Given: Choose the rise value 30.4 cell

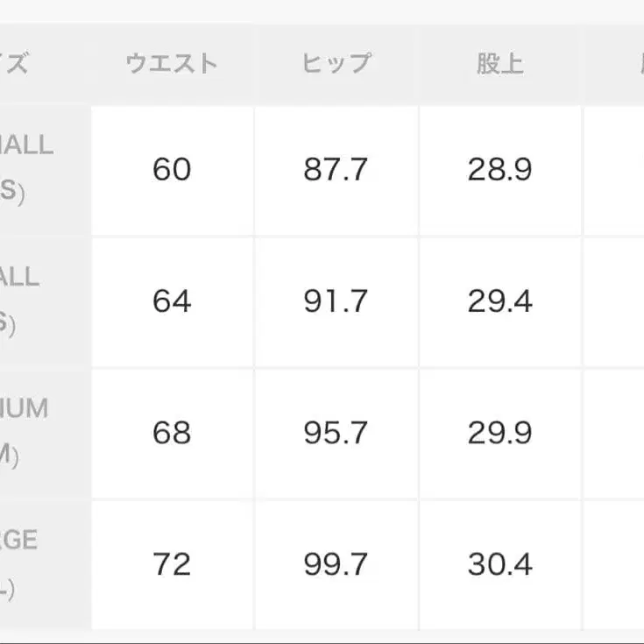Looking at the screenshot, I should [x=500, y=564].
